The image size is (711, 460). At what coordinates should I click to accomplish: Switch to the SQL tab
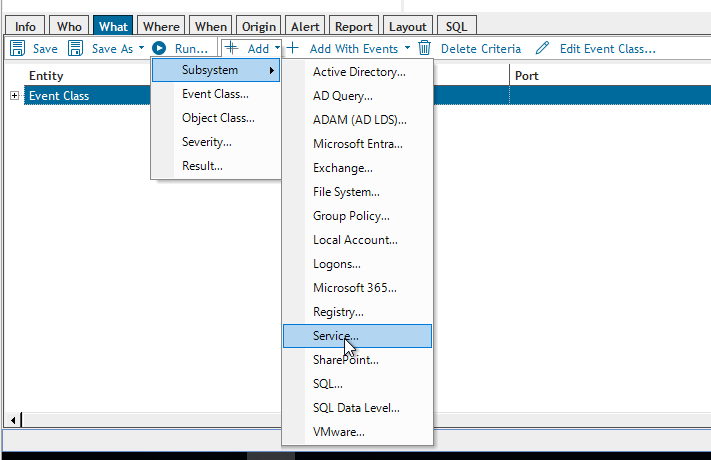(456, 26)
